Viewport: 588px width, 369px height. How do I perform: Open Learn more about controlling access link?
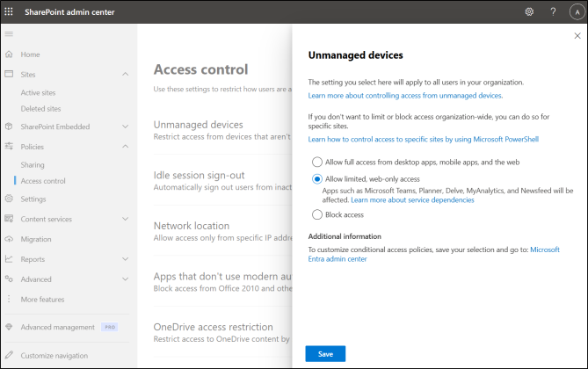pos(405,96)
